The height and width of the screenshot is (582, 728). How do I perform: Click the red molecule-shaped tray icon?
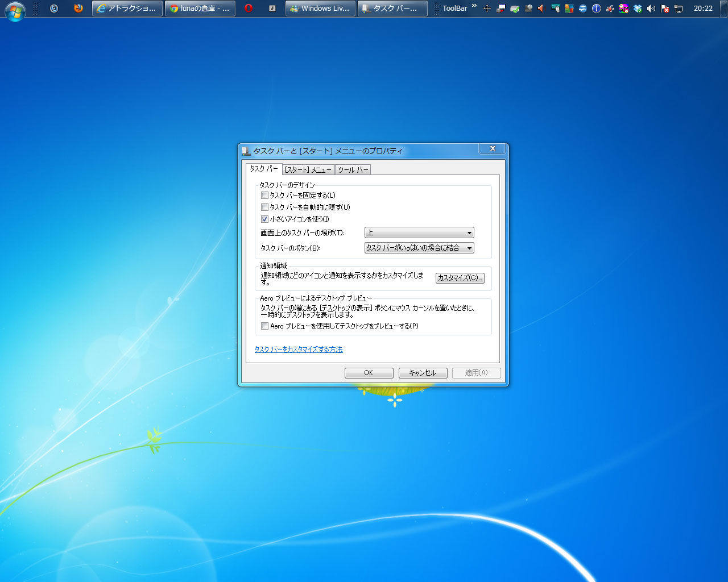[610, 9]
